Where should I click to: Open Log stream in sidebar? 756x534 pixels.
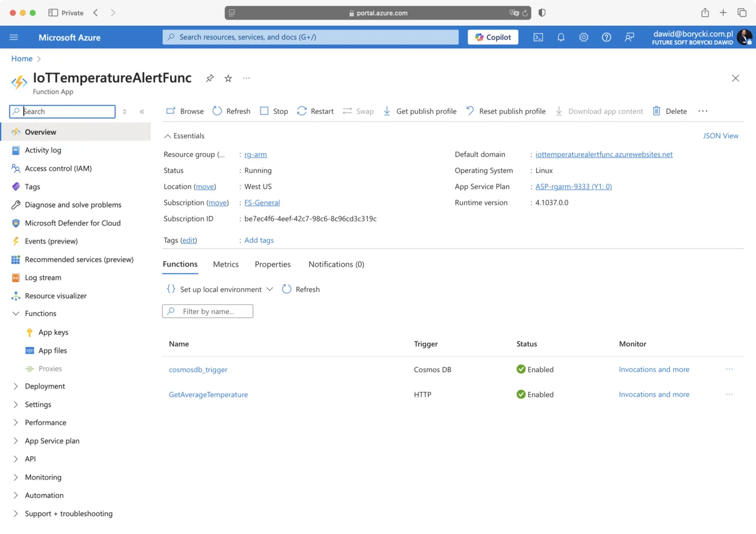click(43, 278)
